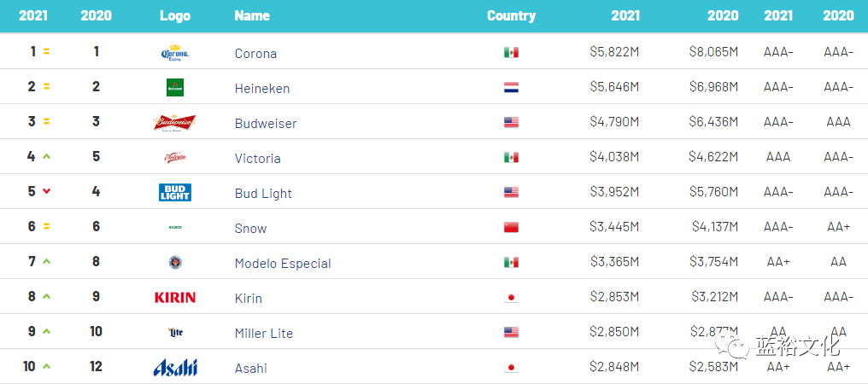Click the red KIRIN logo
This screenshot has width=868, height=384.
point(175,298)
